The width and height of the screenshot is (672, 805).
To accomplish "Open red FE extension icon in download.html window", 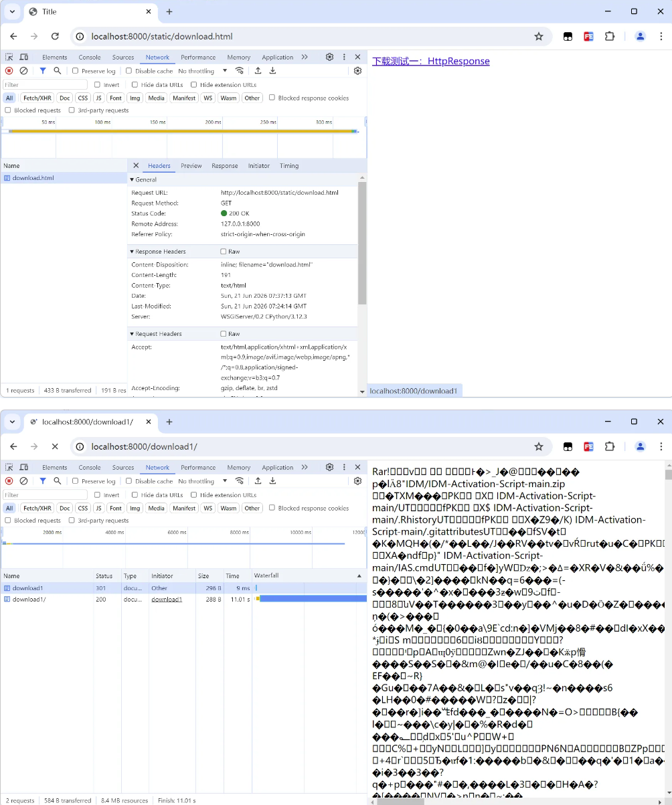I will click(588, 36).
